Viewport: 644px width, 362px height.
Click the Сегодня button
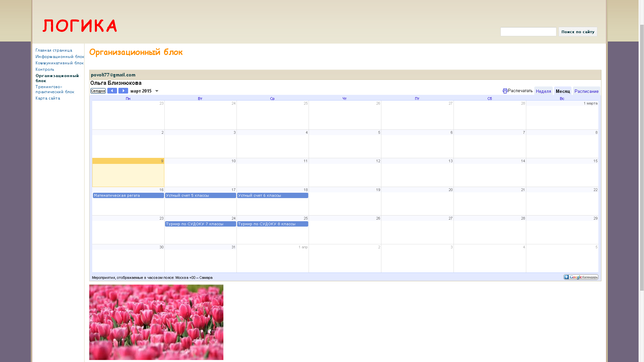pyautogui.click(x=98, y=91)
